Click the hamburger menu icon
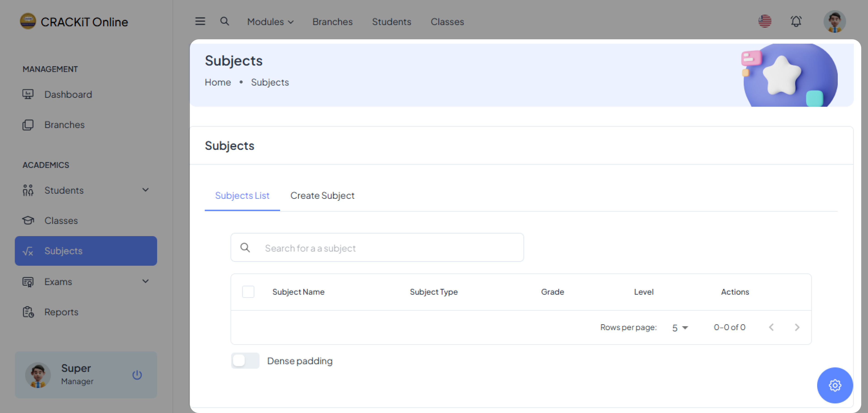 pyautogui.click(x=200, y=21)
